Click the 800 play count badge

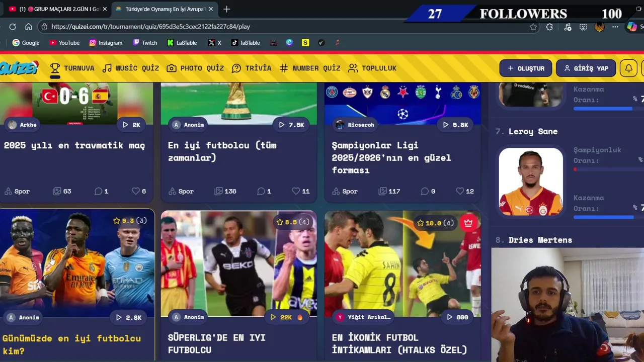(457, 317)
